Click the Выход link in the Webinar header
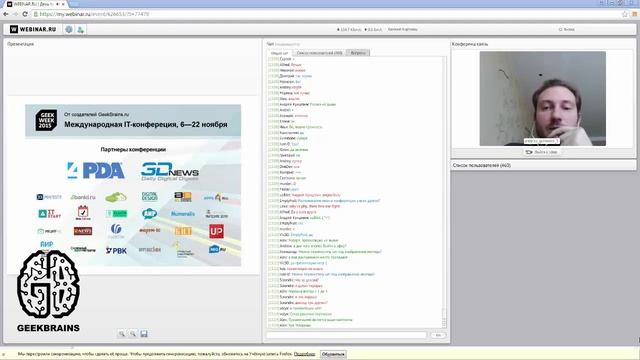 click(x=567, y=29)
